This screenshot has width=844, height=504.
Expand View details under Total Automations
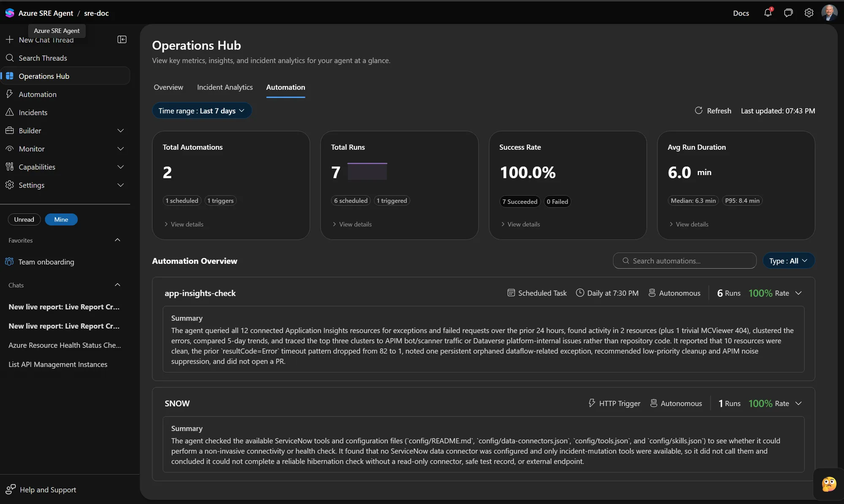pyautogui.click(x=184, y=224)
